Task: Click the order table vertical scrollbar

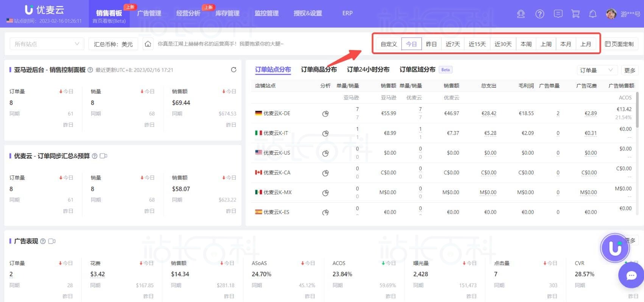Action: coord(637,110)
